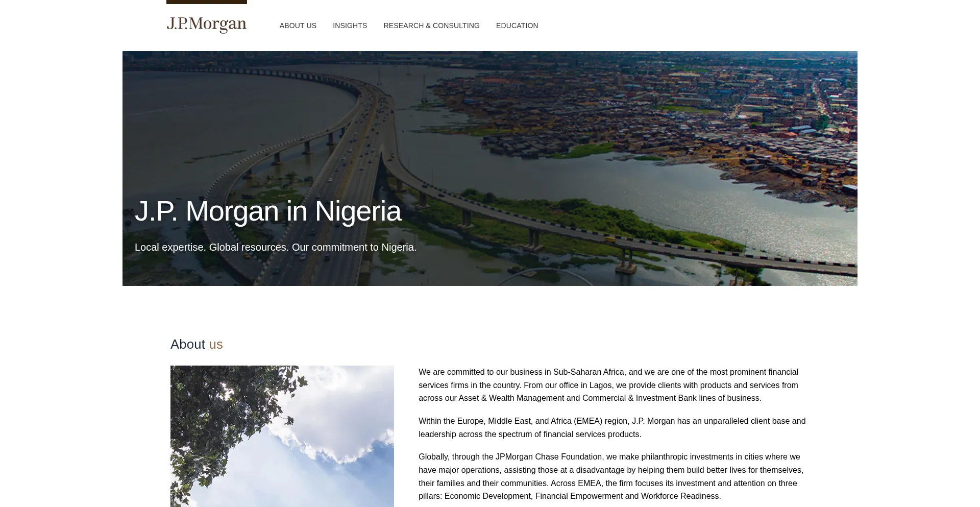Open the ABOUT US menu
Viewport: 980px width, 507px height.
click(298, 26)
